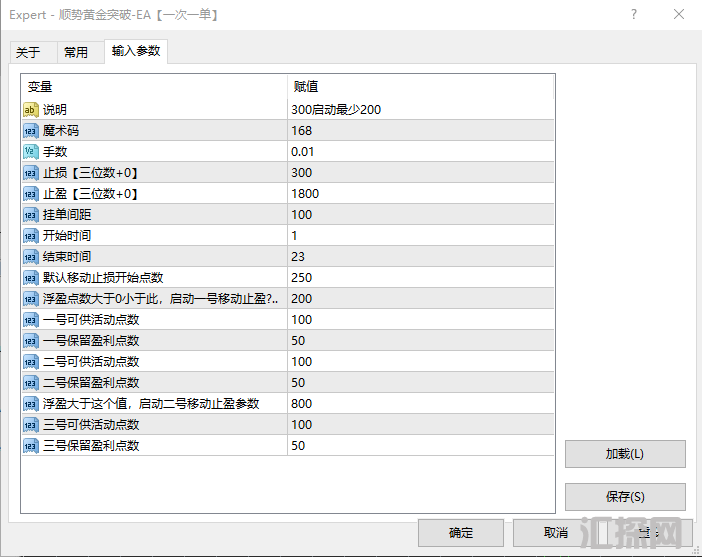Click the 浮盈大于这个值，启动二号移动止盈参数 label
This screenshot has height=557, width=702.
151,404
